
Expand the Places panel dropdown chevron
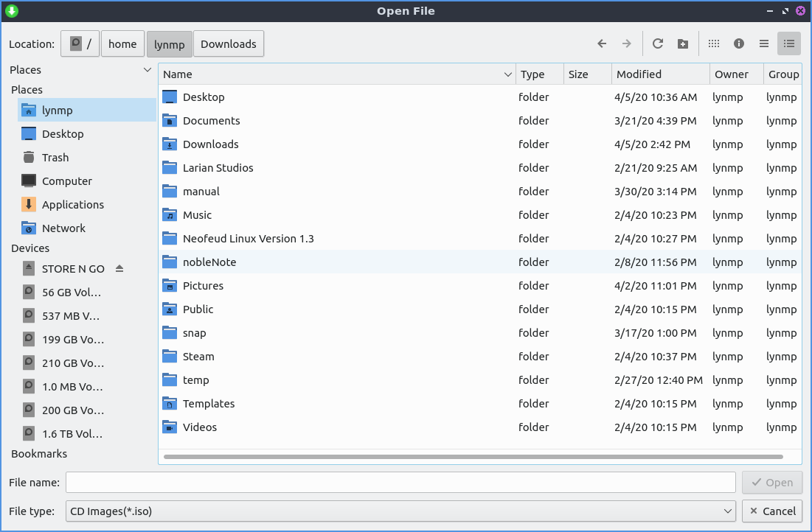point(147,70)
